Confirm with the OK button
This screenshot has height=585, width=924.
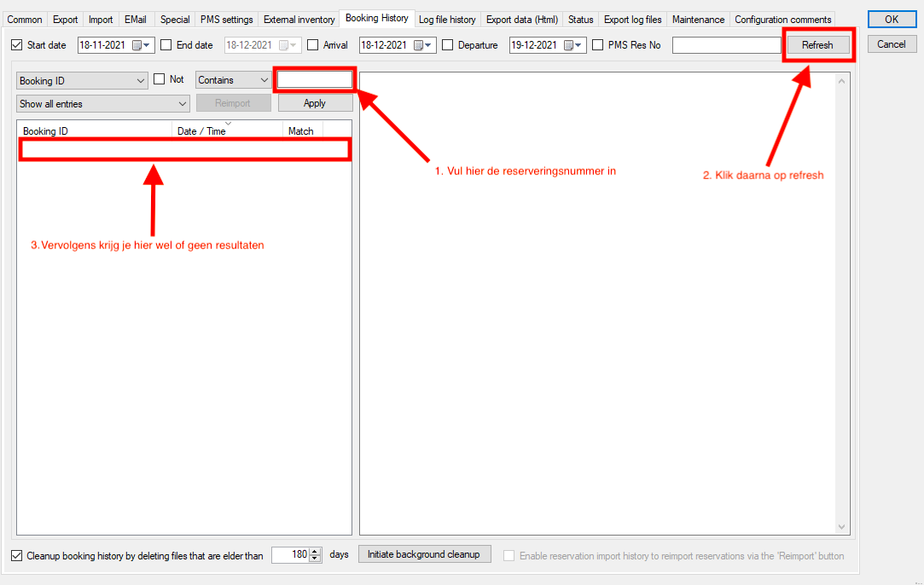pos(892,19)
